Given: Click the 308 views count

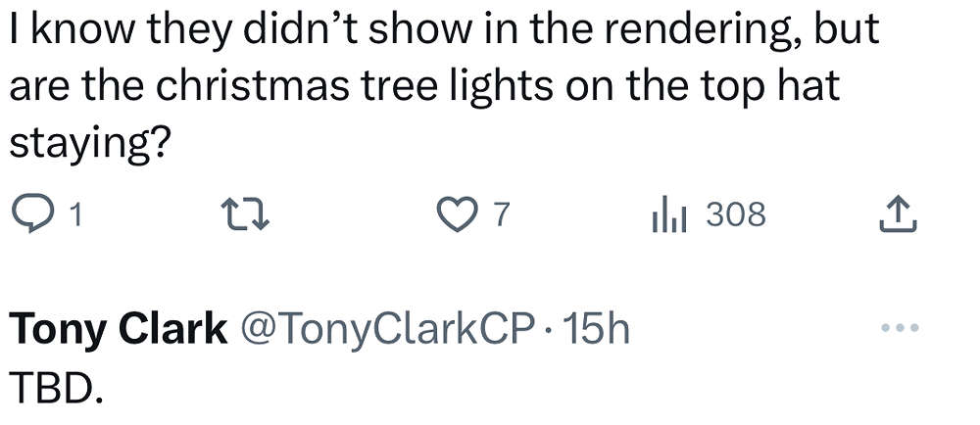Looking at the screenshot, I should point(736,214).
